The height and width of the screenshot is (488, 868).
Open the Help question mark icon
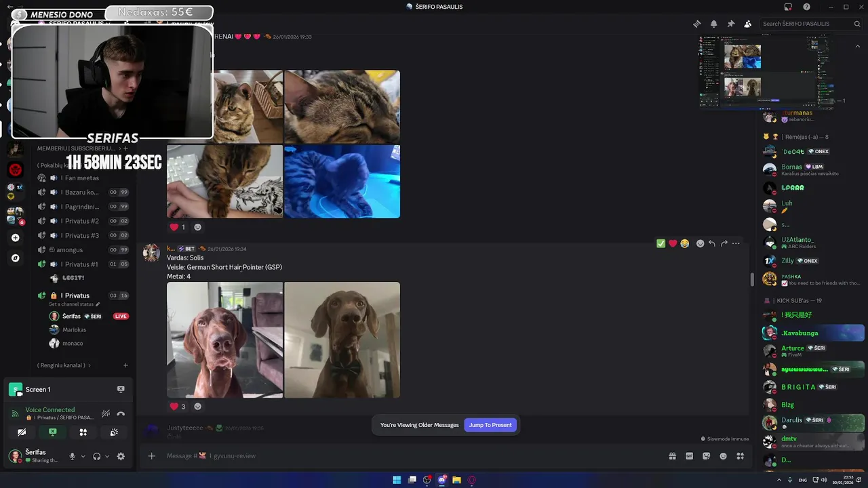pyautogui.click(x=806, y=7)
